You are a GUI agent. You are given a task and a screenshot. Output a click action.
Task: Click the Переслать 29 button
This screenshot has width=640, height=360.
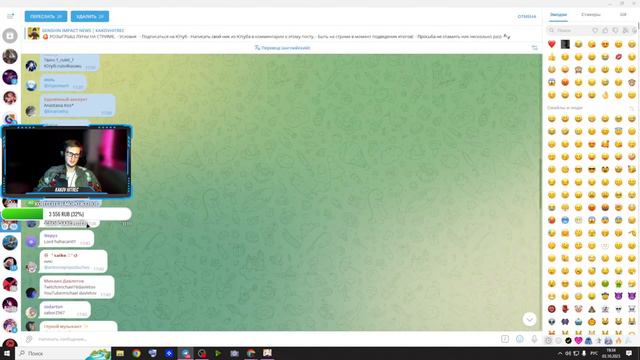(46, 16)
